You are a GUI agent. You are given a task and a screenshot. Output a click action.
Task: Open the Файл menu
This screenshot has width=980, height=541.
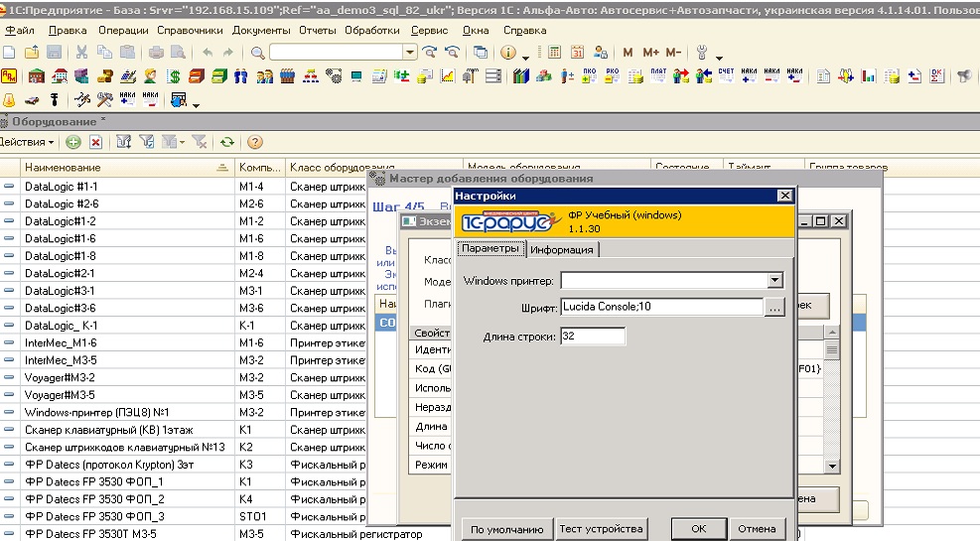pyautogui.click(x=20, y=30)
